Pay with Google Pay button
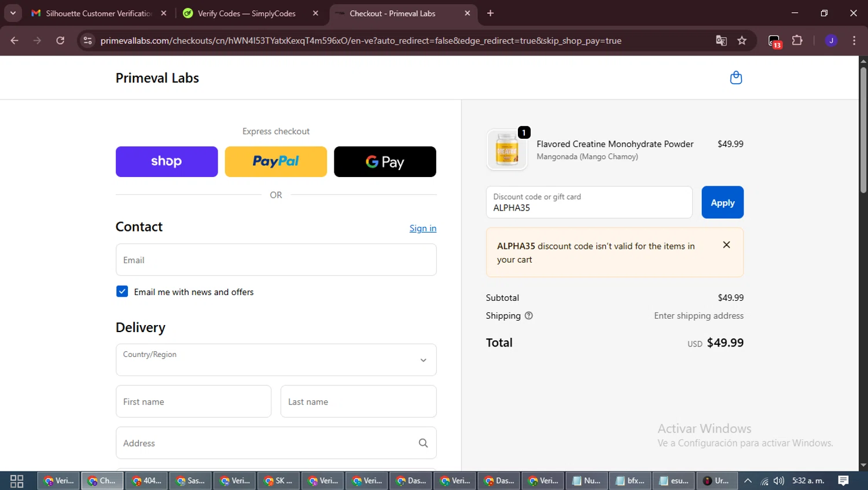 coord(385,161)
